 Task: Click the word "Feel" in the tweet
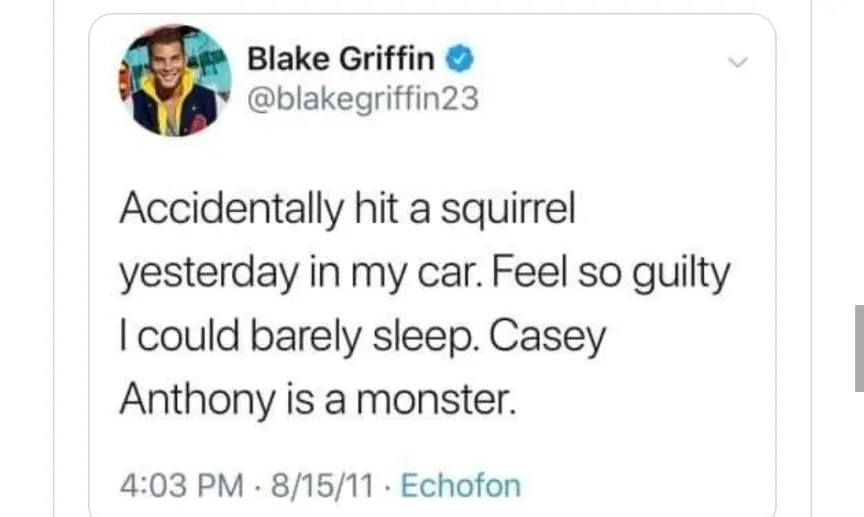click(x=535, y=274)
